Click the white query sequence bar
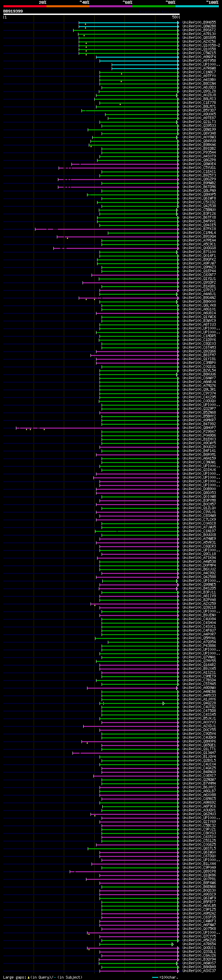Screen dimensions: 222x980 (x=92, y=15)
